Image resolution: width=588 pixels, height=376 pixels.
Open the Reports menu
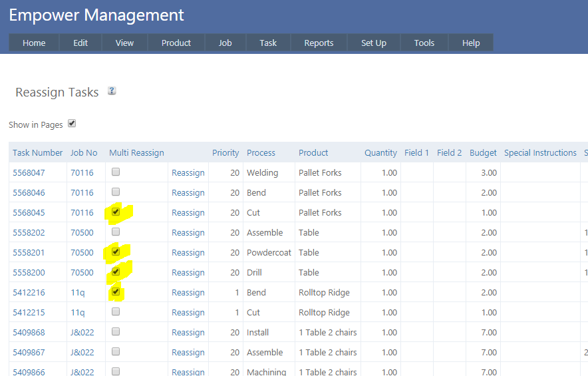point(319,43)
